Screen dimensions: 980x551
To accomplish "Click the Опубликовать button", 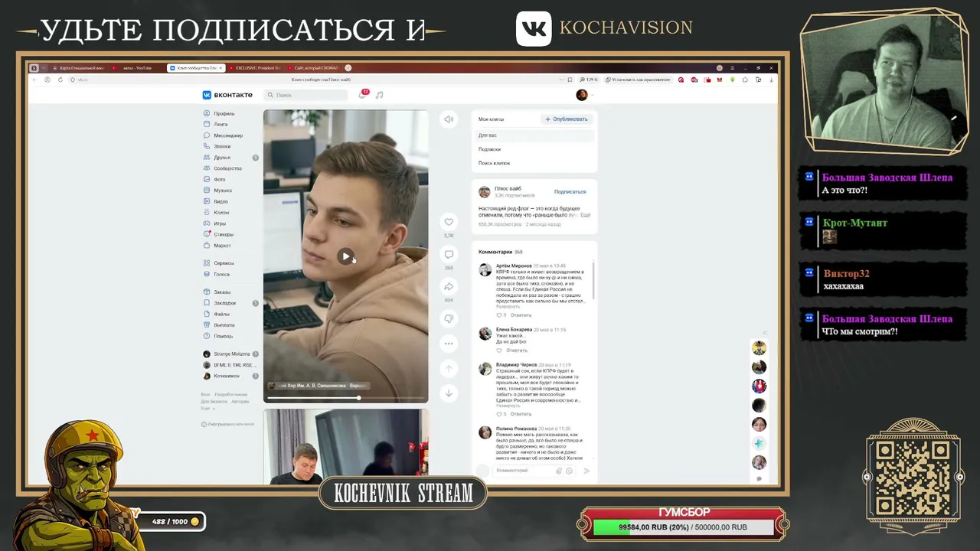I will (567, 119).
